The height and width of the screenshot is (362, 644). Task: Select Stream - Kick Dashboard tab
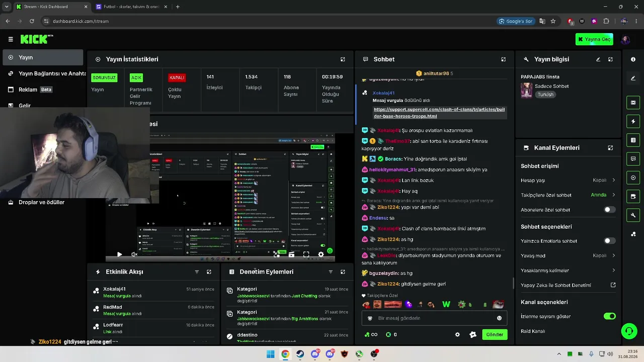[x=51, y=7]
